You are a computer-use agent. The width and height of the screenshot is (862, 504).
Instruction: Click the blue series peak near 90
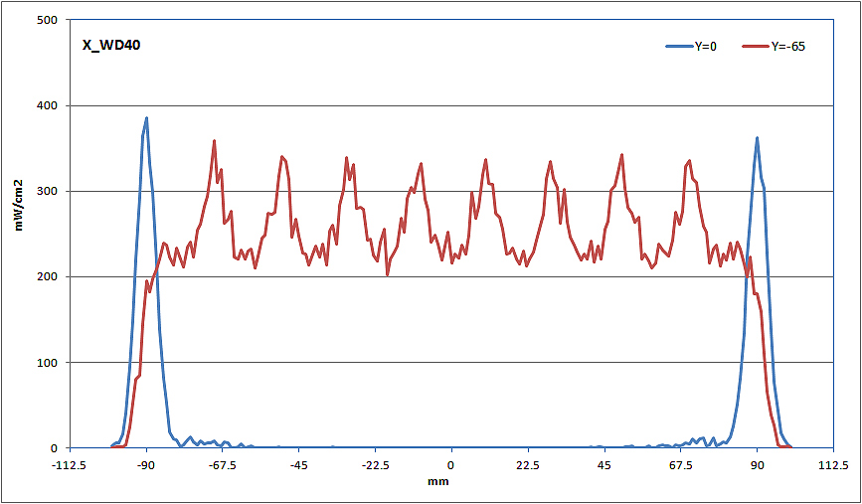[757, 138]
